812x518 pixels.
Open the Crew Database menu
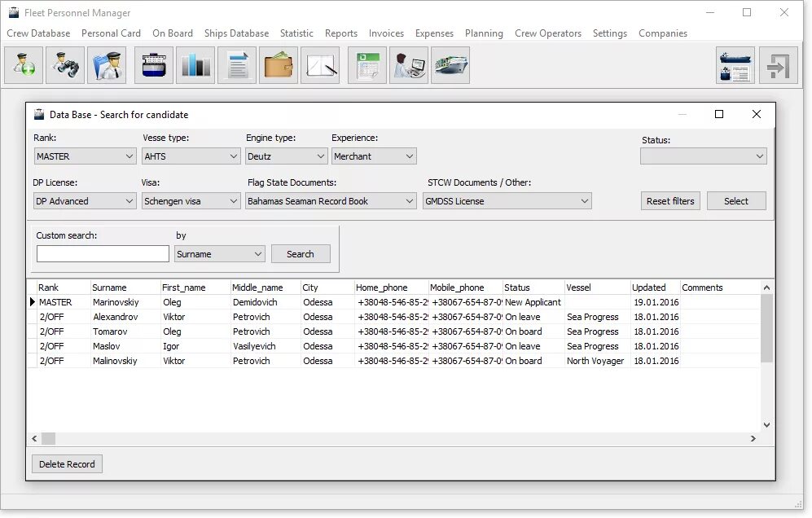[38, 33]
